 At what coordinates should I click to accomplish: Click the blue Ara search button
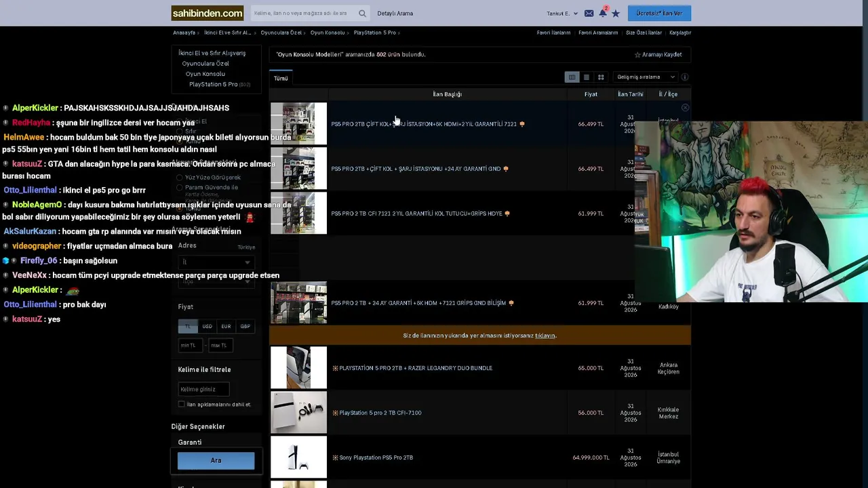[216, 461]
